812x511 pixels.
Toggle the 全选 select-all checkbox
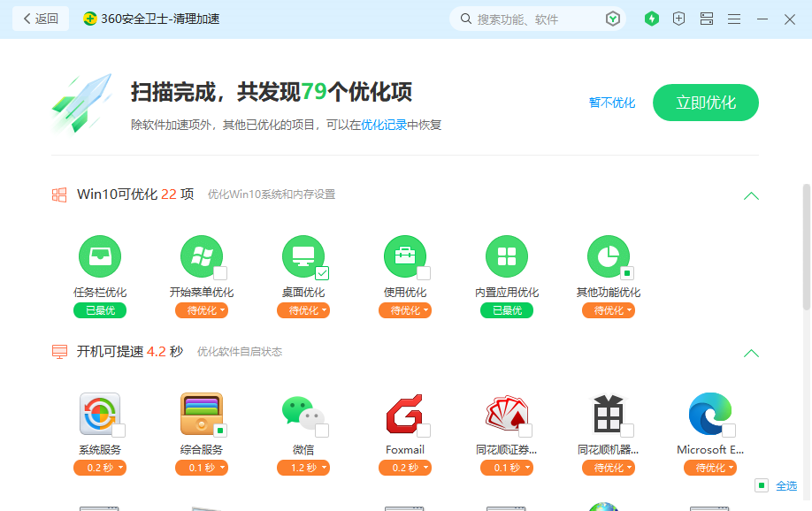coord(762,485)
